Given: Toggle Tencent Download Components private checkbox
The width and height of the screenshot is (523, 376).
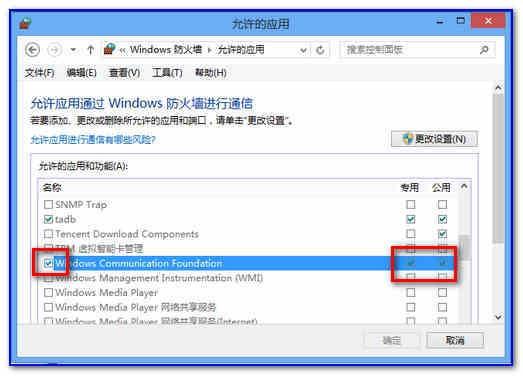Looking at the screenshot, I should 411,234.
